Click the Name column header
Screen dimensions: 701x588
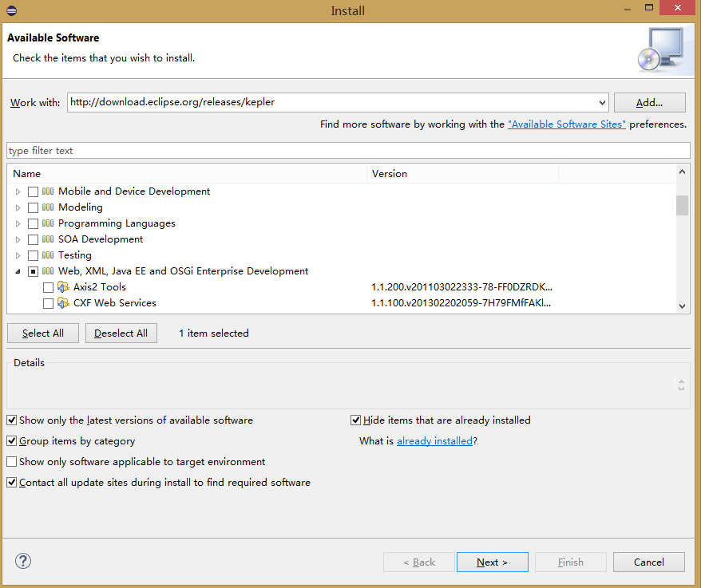click(187, 174)
